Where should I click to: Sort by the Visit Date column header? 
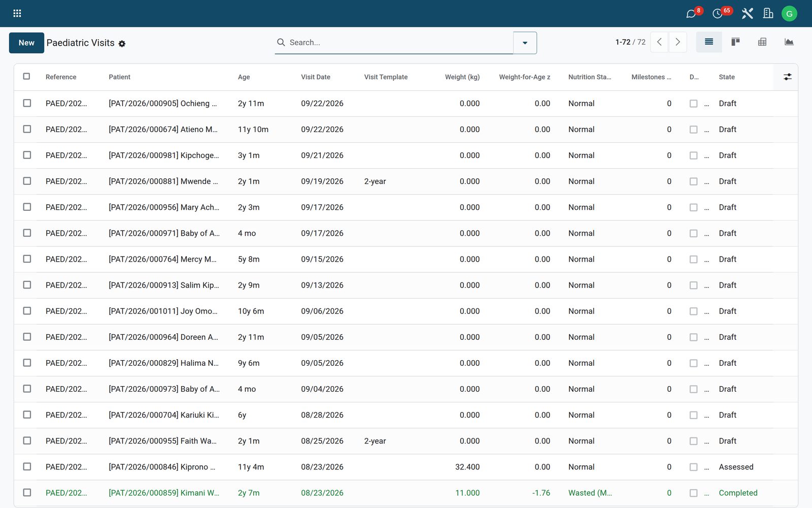pos(316,77)
